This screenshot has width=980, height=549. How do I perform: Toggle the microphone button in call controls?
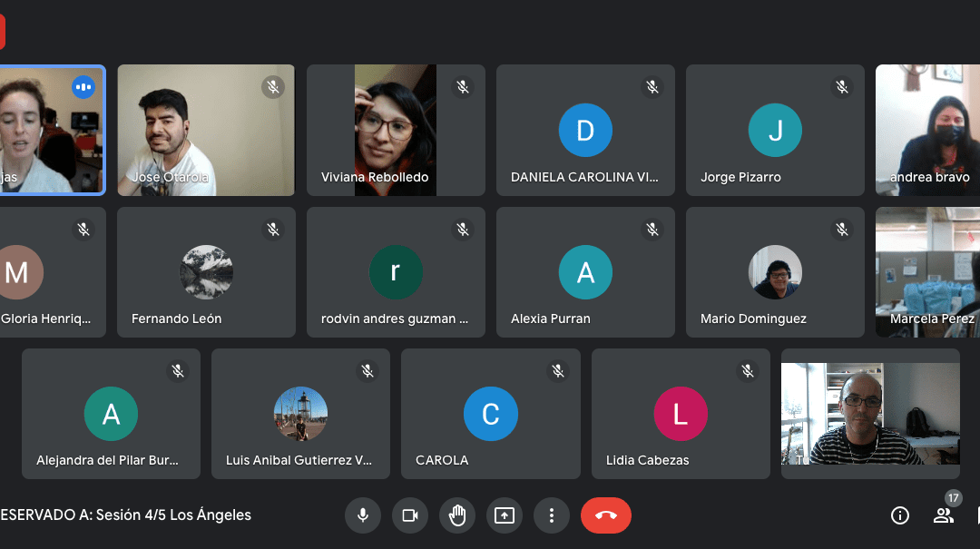(x=362, y=515)
